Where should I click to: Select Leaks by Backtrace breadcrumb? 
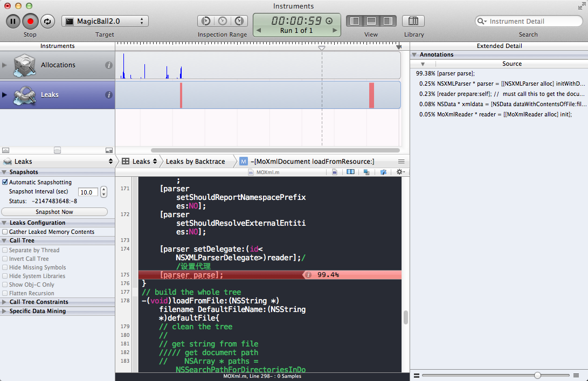click(x=196, y=161)
